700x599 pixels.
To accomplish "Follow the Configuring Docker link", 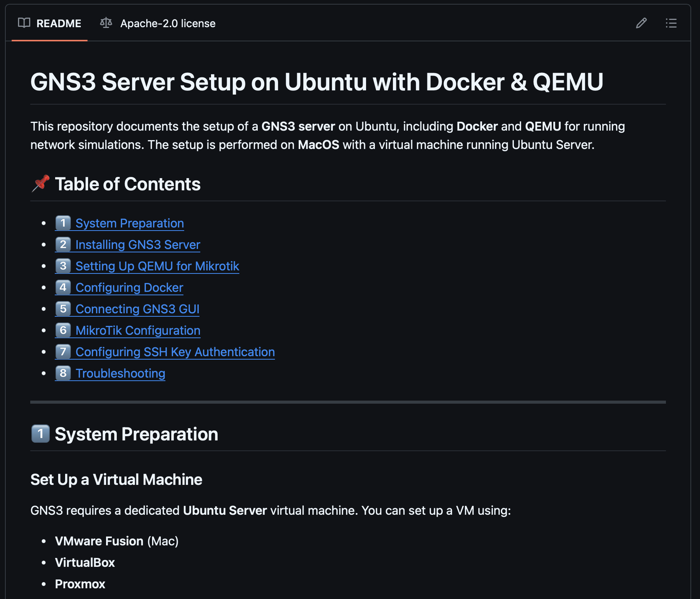I will 119,288.
